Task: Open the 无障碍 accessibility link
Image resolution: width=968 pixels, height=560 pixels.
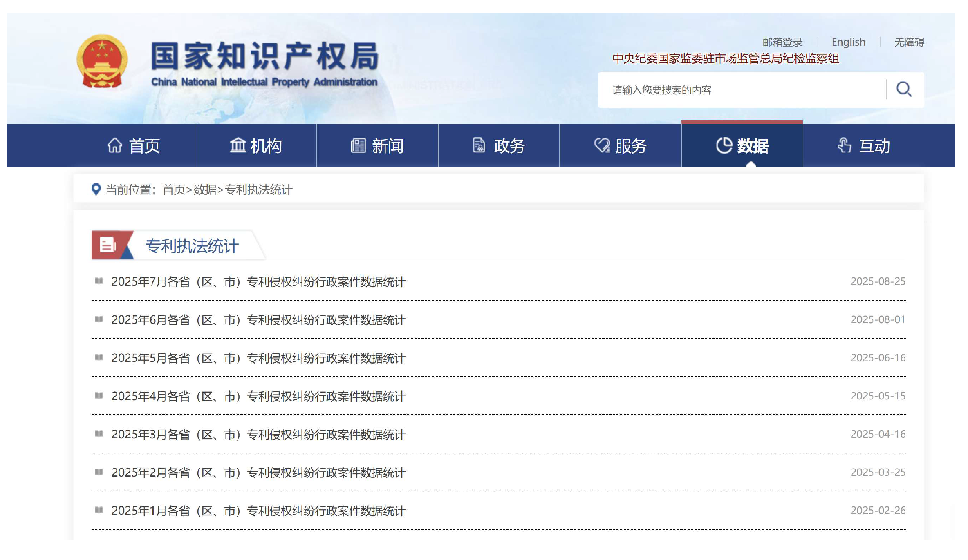Action: click(909, 42)
